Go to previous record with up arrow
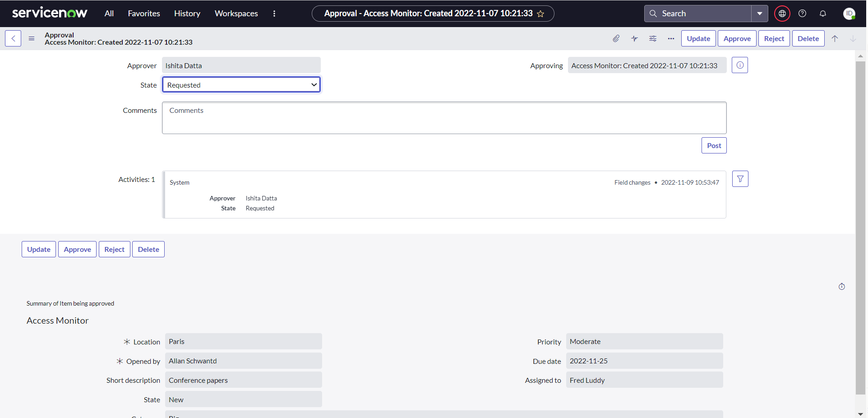 point(836,38)
